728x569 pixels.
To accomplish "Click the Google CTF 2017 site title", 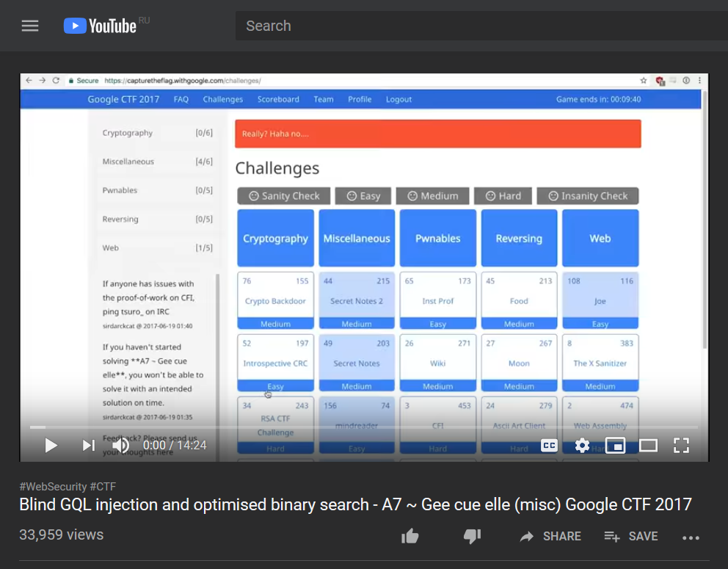I will 123,99.
